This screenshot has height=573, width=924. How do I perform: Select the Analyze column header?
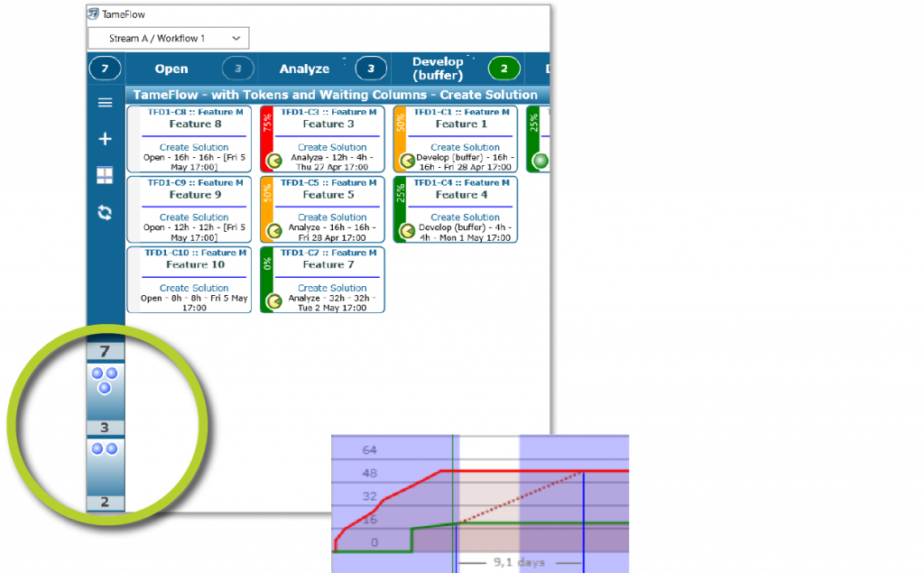point(304,69)
